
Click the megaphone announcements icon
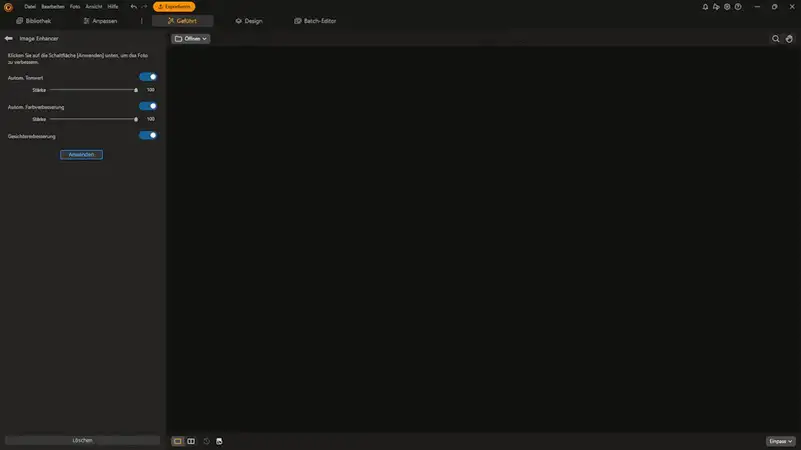coord(716,7)
